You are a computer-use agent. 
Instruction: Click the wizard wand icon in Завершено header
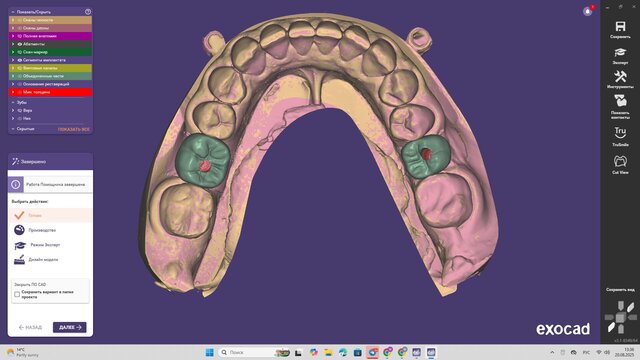pyautogui.click(x=16, y=162)
